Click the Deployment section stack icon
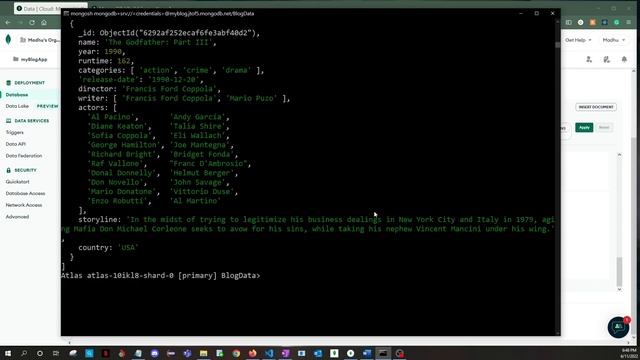 coord(9,83)
